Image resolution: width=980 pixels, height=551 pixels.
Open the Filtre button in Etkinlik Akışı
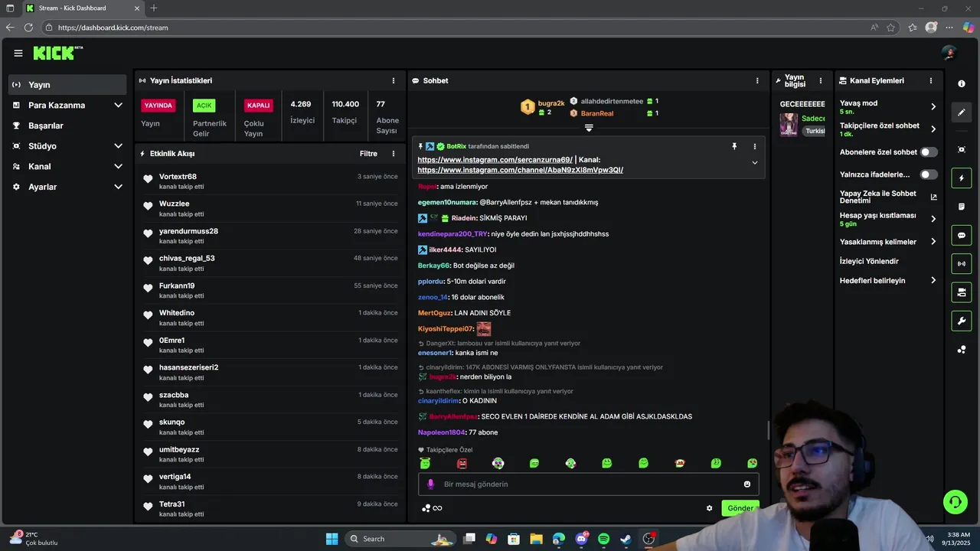(x=368, y=153)
